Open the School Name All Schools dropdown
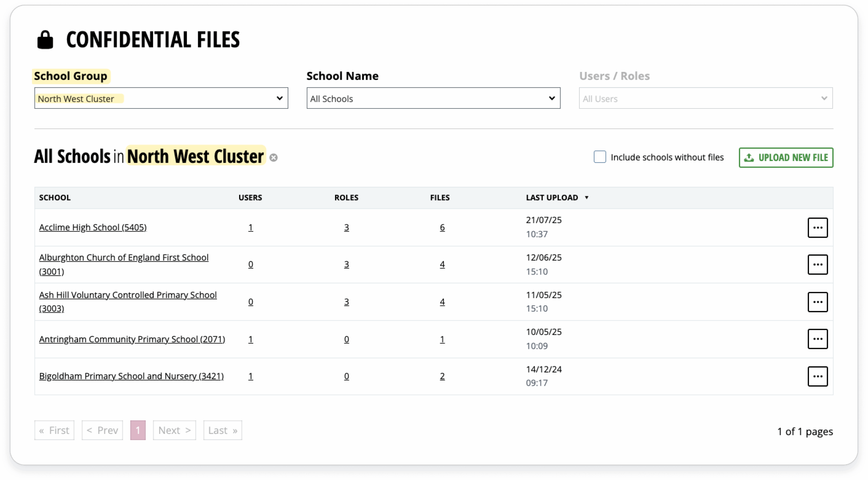The image size is (868, 480). pos(433,98)
